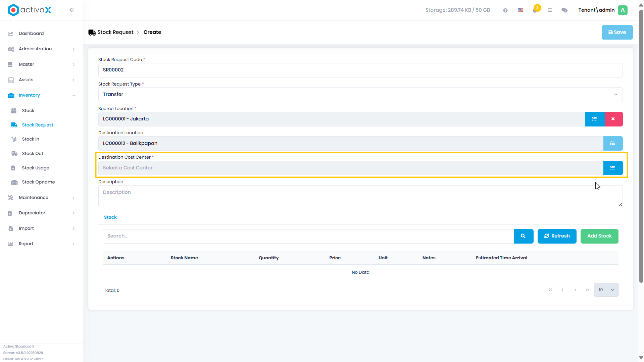Open notifications bell icon
The width and height of the screenshot is (644, 362).
point(535,10)
